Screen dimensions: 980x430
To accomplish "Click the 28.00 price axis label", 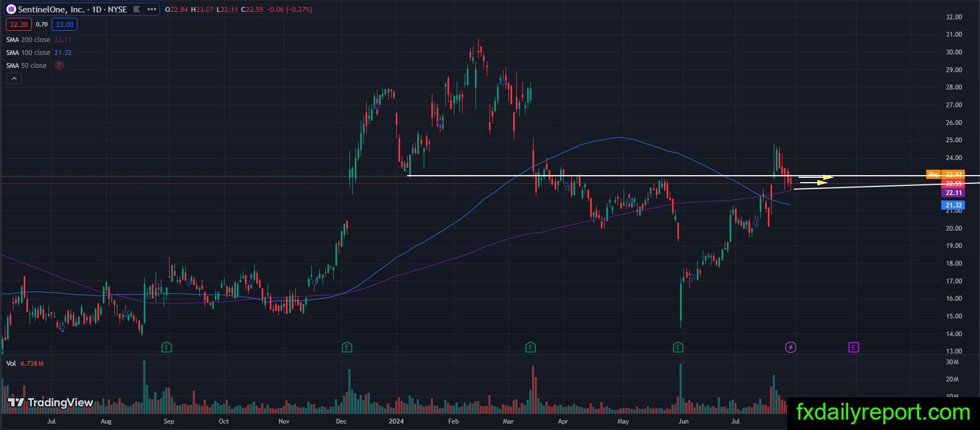I will click(x=954, y=87).
